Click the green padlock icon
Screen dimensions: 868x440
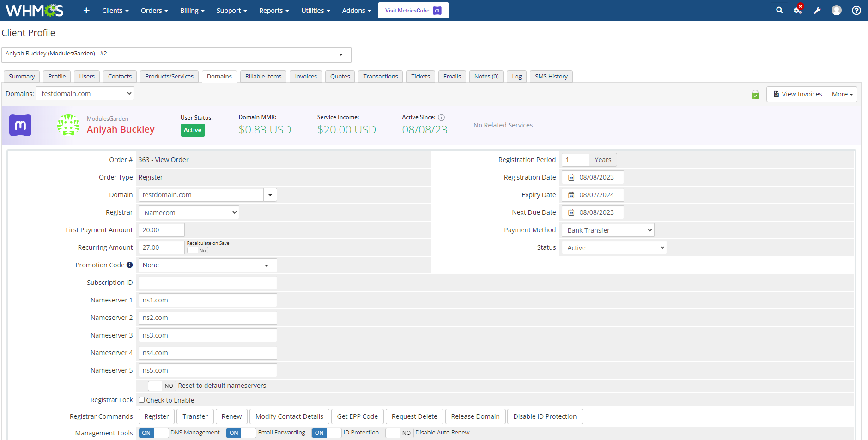(755, 94)
